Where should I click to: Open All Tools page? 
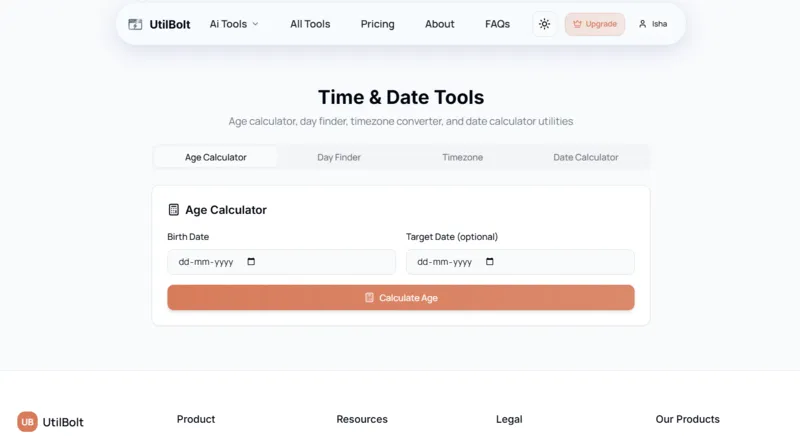pyautogui.click(x=310, y=24)
